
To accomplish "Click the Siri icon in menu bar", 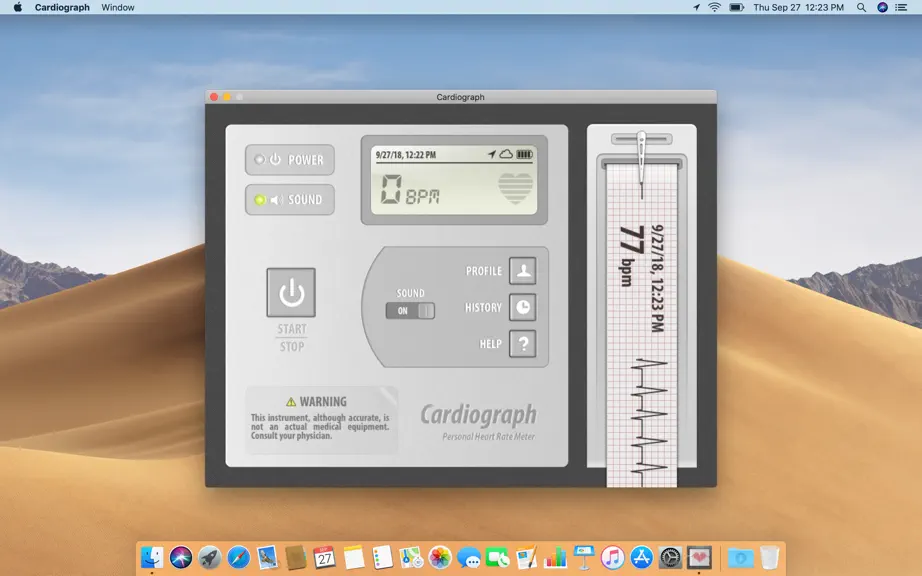I will [x=882, y=7].
